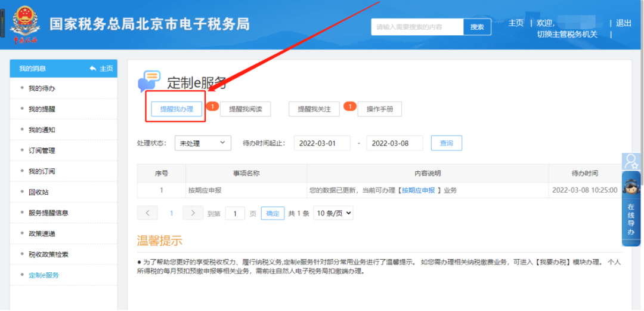Click 切换主管税务机关 link
Viewport: 644px width, 311px height.
(x=567, y=35)
